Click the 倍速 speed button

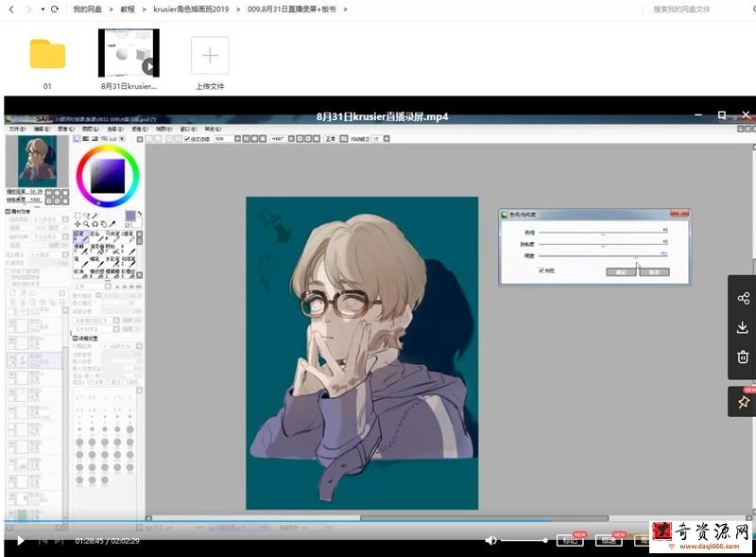609,541
